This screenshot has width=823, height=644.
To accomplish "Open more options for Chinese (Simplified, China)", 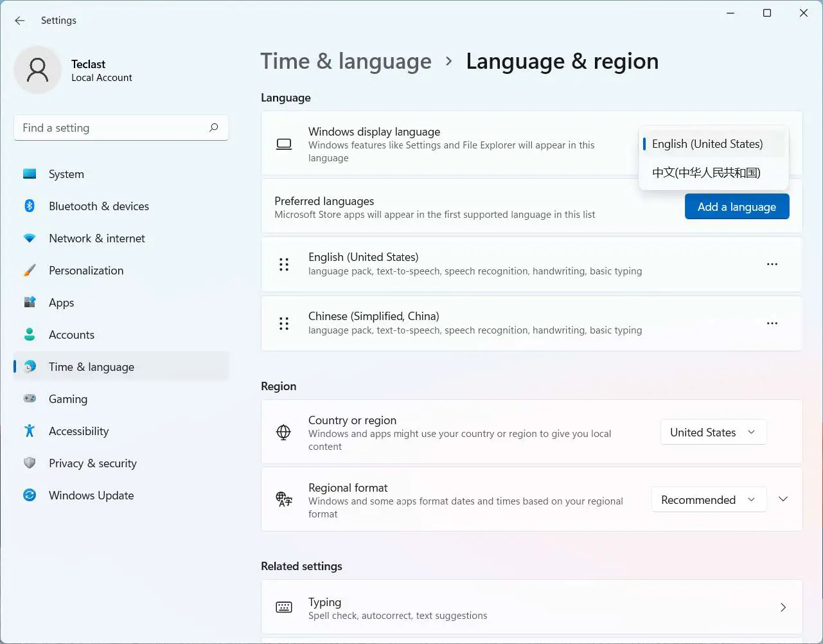I will tap(772, 323).
